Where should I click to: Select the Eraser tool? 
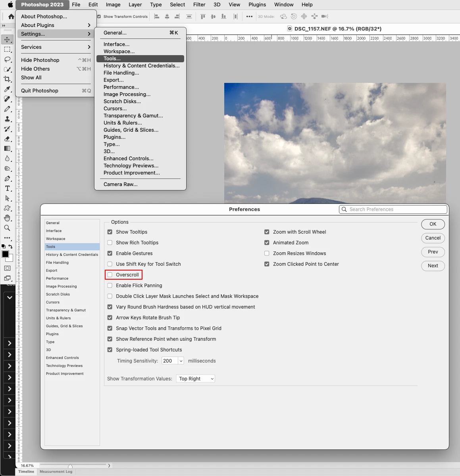click(x=7, y=138)
